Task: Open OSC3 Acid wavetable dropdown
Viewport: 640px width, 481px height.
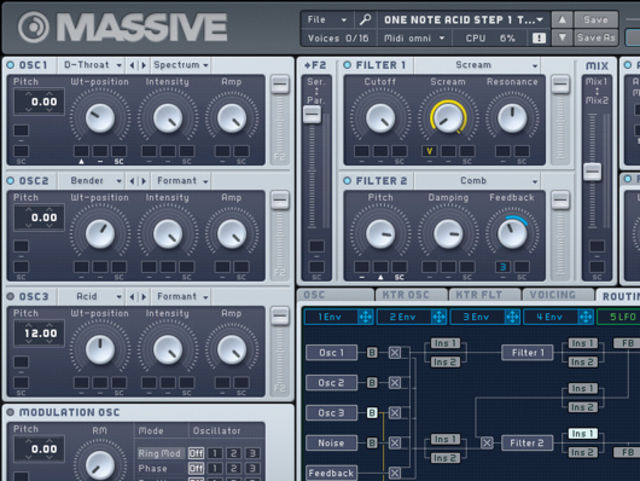Action: (93, 297)
